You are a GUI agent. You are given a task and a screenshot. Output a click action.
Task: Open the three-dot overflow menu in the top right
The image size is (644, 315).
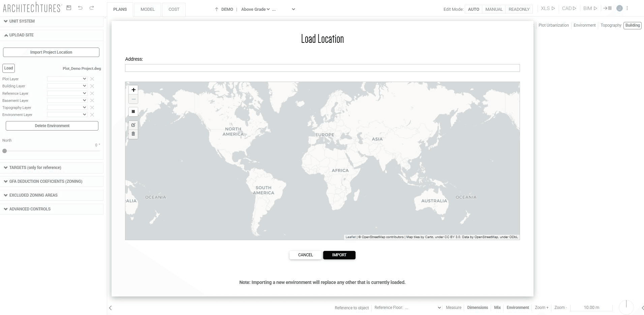(x=626, y=8)
